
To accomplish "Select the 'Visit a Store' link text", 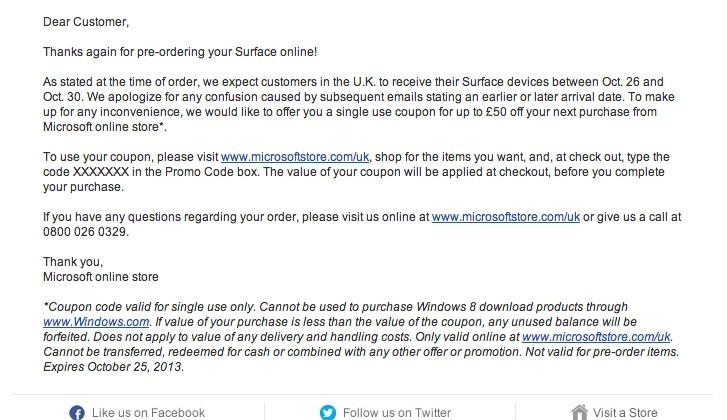I will [x=625, y=413].
